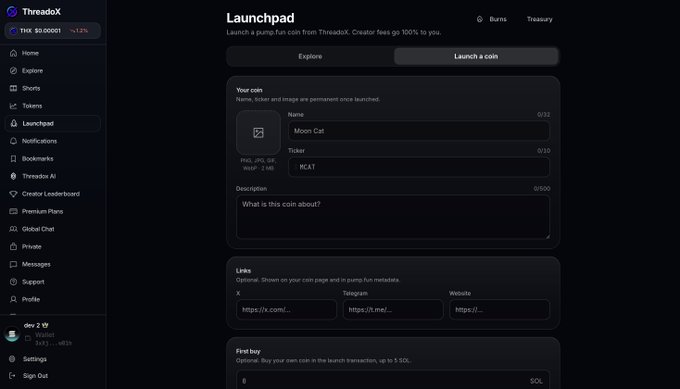The width and height of the screenshot is (680, 389).
Task: Click the Shorts icon in sidebar
Action: [13, 88]
